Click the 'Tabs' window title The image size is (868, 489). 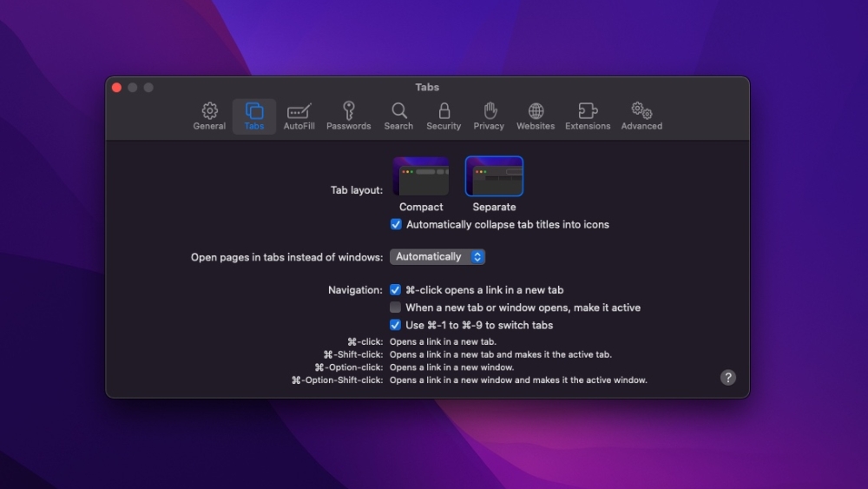pos(427,87)
